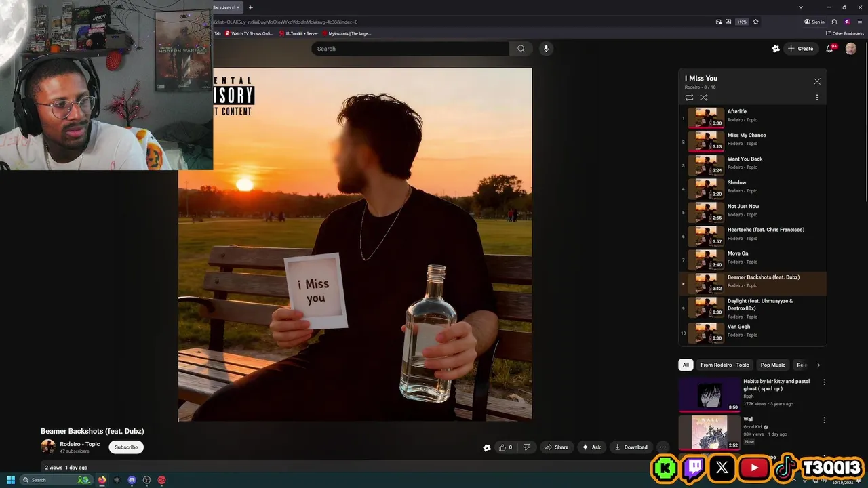
Task: Open OBS Studio from the taskbar
Action: (x=146, y=480)
